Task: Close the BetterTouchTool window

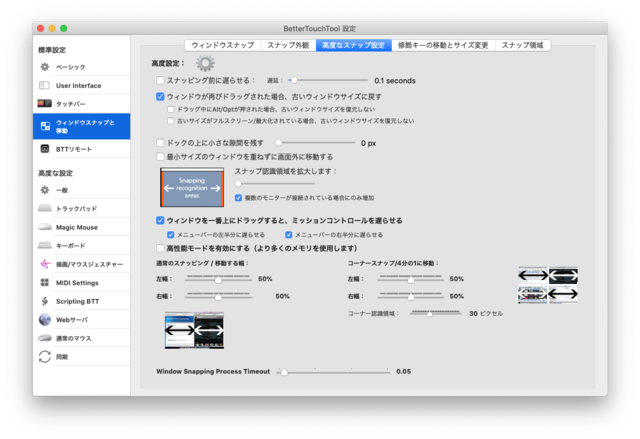Action: tap(40, 28)
